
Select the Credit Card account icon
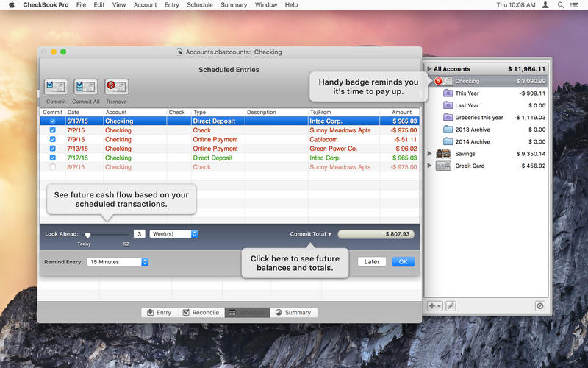(x=443, y=166)
